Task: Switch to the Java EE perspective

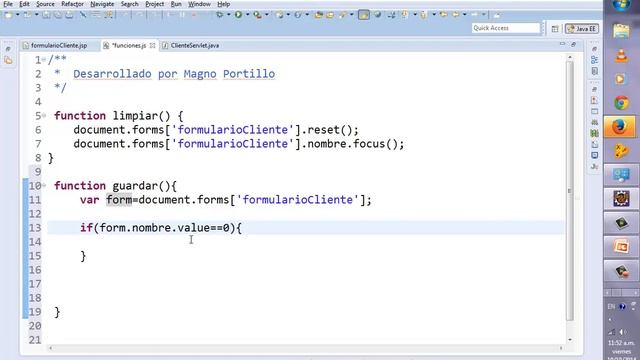Action: click(582, 29)
